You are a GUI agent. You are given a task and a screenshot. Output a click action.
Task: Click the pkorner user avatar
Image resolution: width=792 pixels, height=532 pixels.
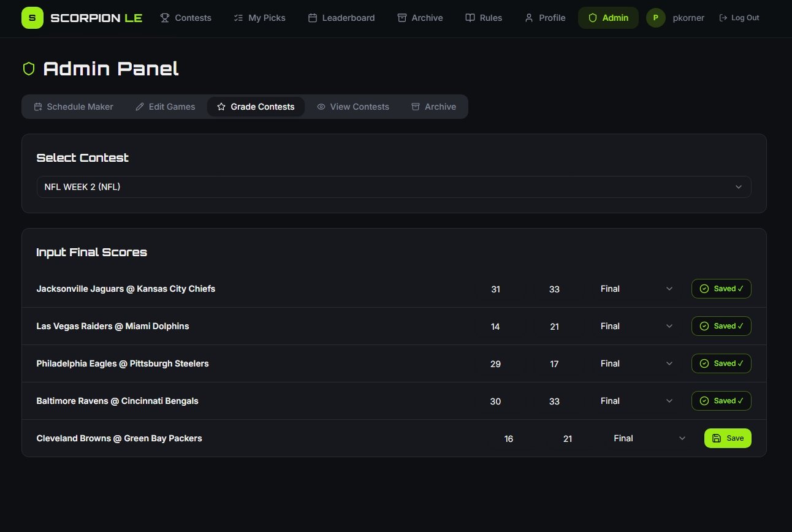(x=655, y=18)
